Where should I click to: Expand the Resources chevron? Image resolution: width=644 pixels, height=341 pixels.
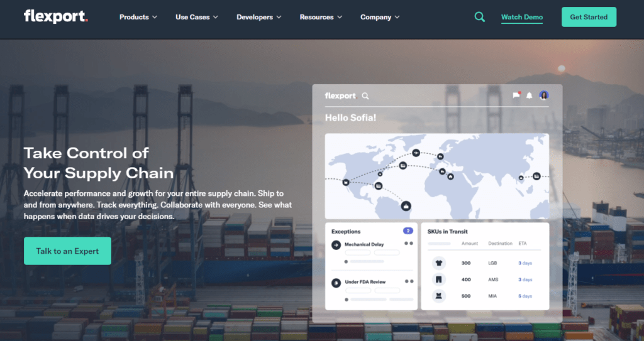(x=340, y=17)
